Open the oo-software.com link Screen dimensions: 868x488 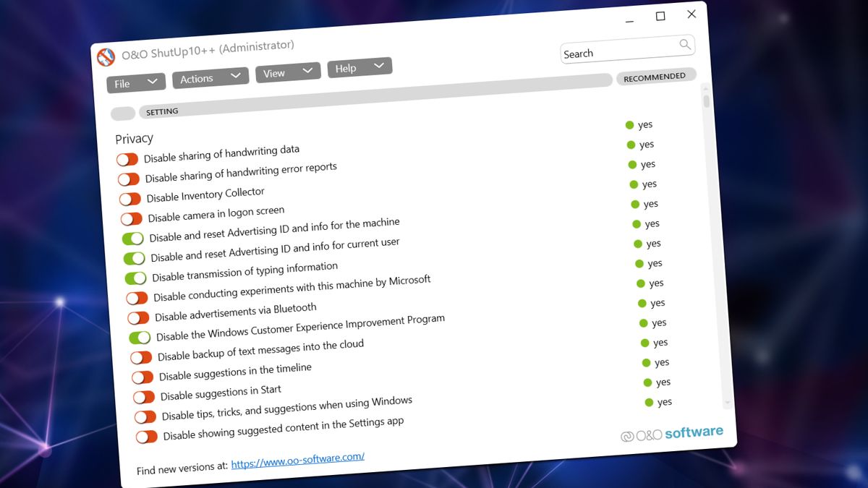pos(298,461)
